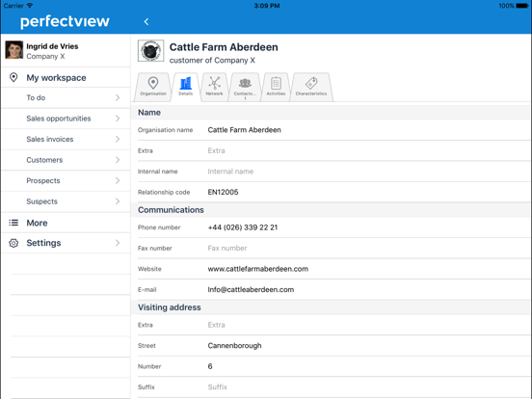Click the customer of Company X subtitle

click(x=212, y=61)
